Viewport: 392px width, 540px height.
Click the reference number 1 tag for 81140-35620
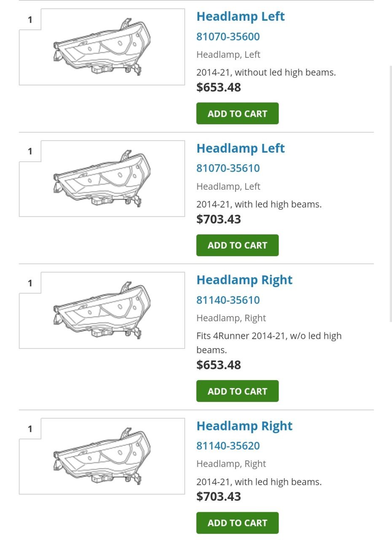(x=30, y=429)
